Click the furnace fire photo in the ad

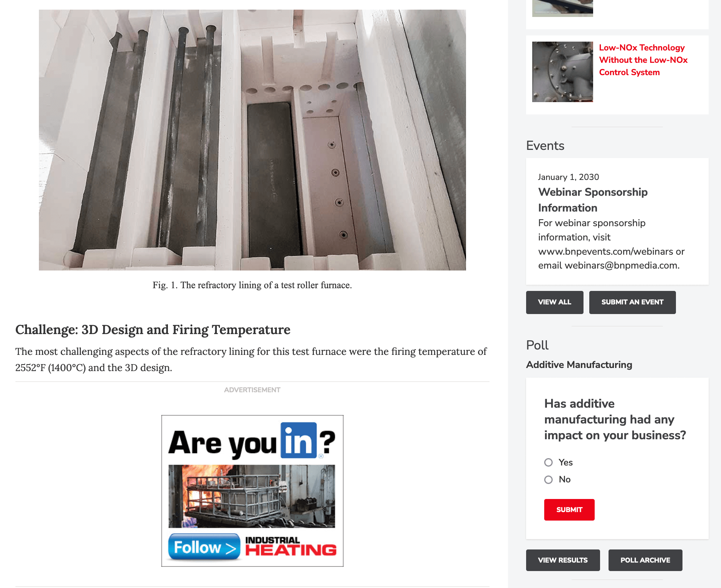(x=252, y=496)
